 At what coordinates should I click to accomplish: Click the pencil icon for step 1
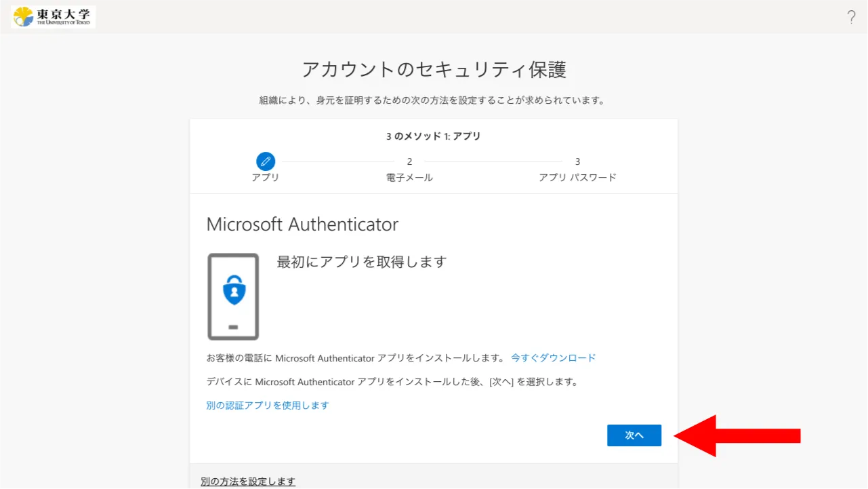(266, 161)
